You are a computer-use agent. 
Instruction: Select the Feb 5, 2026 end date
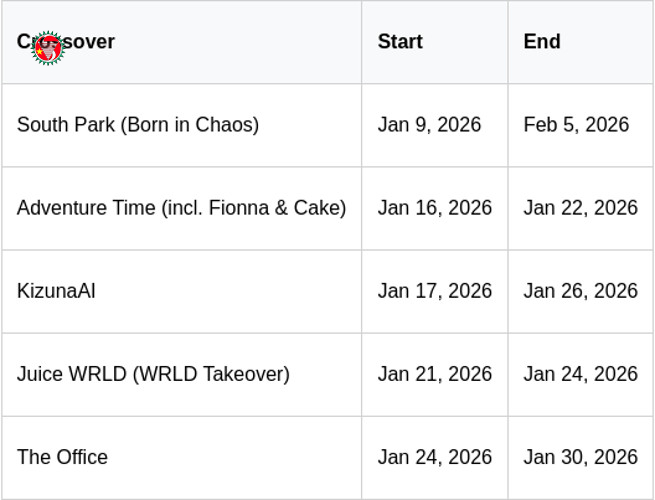[x=576, y=125]
